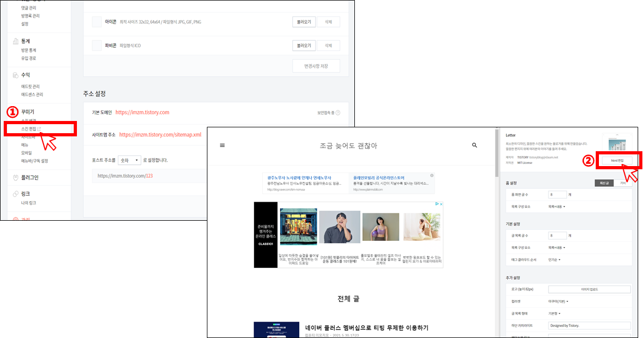The height and width of the screenshot is (338, 644).
Task: Click the yoga pose ad image
Action: point(422,228)
